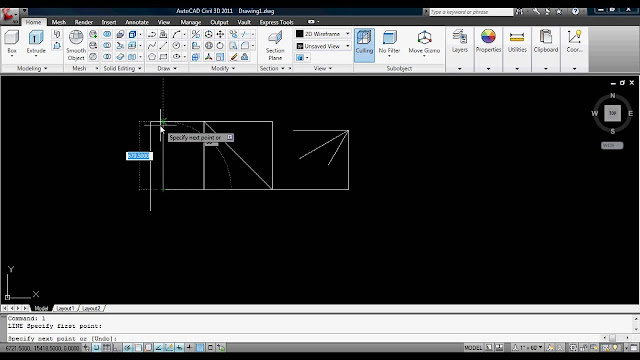Expand the Draw panel

[167, 69]
